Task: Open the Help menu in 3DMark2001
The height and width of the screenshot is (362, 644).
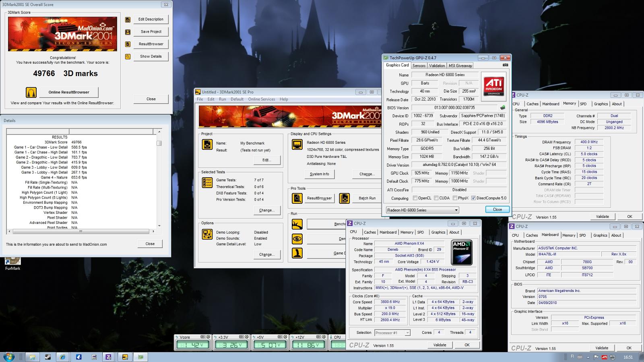Action: click(284, 99)
